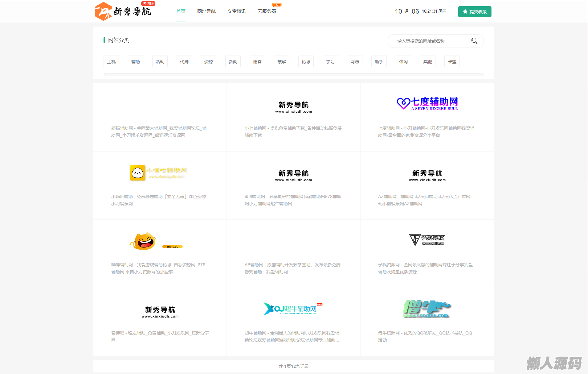The height and width of the screenshot is (374, 588).
Task: Open the 熊猫辅助网 description link
Action: (159, 132)
